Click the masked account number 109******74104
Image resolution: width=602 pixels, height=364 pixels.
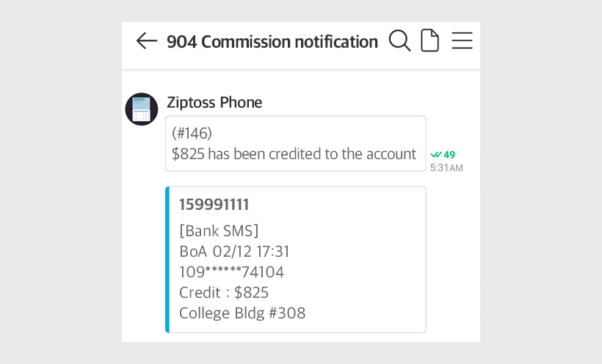point(231,272)
